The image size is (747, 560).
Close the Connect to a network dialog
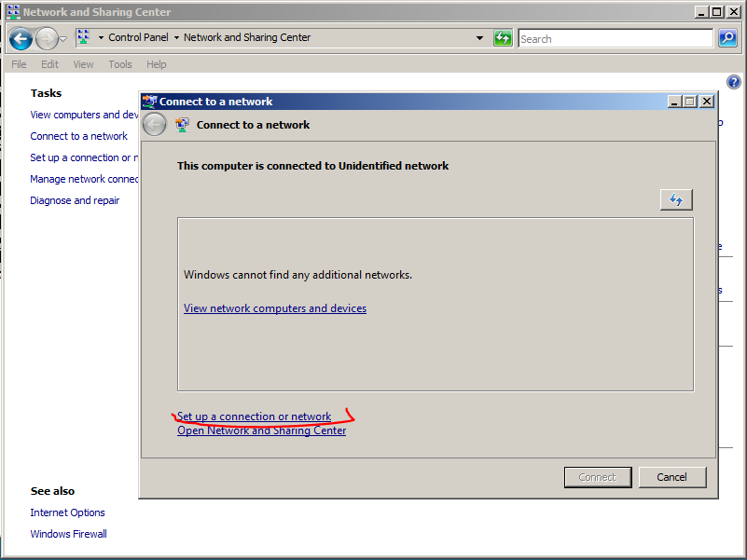707,102
